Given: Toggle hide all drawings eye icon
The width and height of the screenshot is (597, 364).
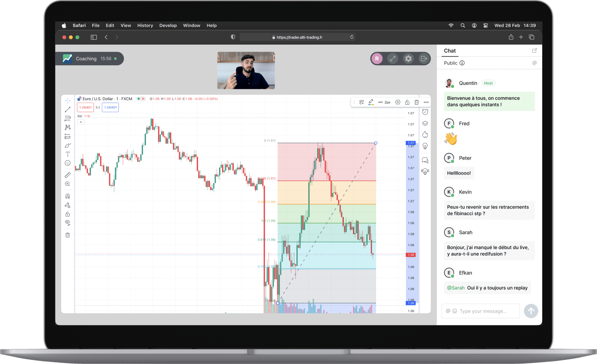Looking at the screenshot, I should point(67,223).
